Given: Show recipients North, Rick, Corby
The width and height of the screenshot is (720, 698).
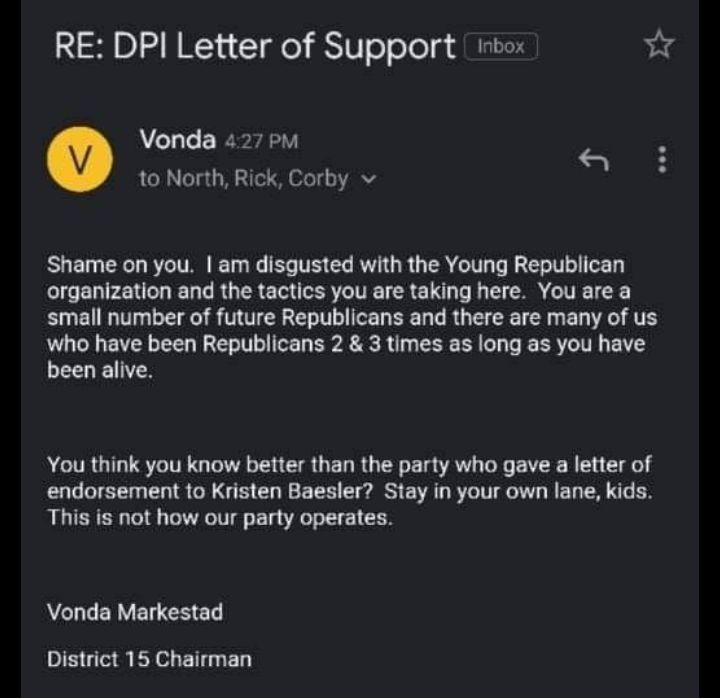Looking at the screenshot, I should pos(243,179).
